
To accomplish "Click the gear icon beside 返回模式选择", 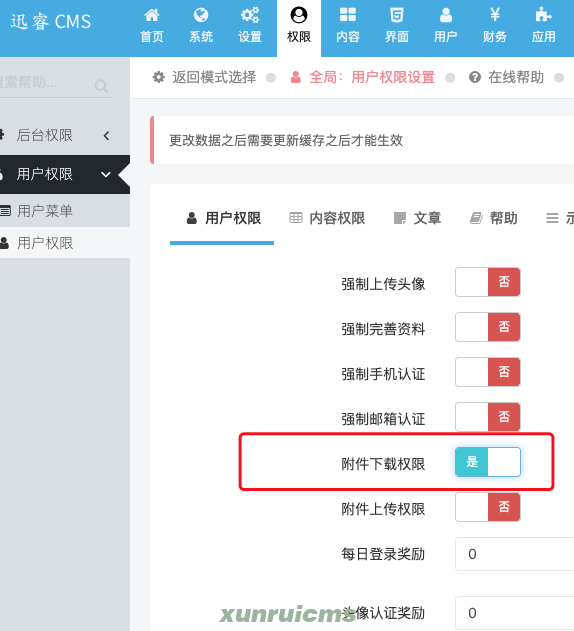I will [159, 77].
